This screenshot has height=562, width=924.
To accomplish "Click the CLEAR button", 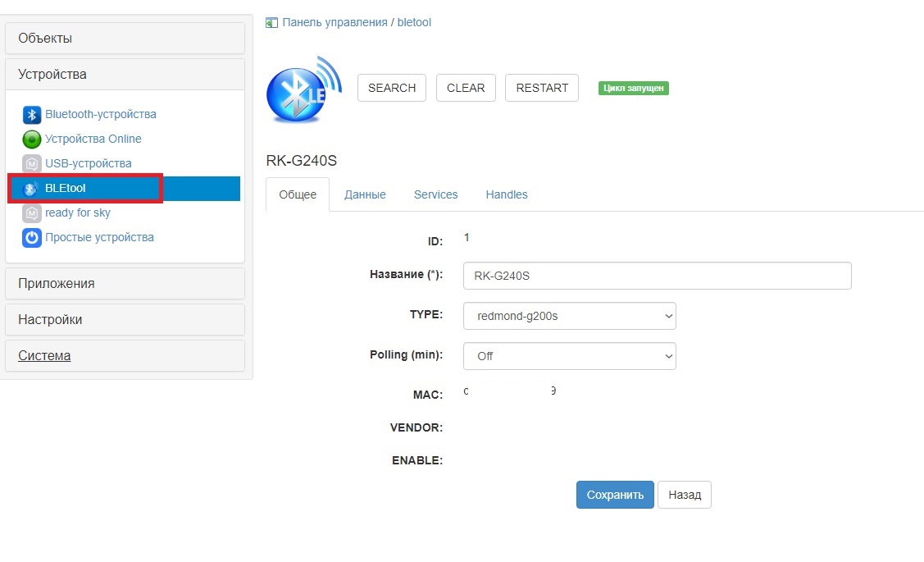I will [466, 88].
